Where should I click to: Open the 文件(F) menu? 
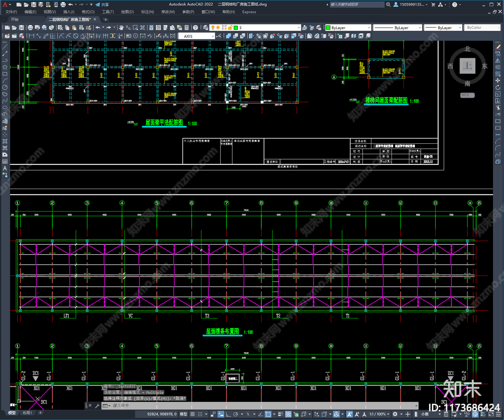click(x=11, y=12)
